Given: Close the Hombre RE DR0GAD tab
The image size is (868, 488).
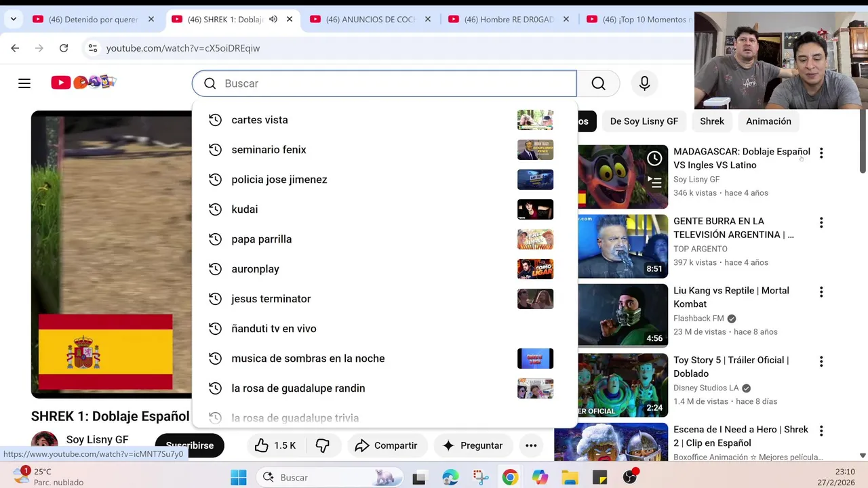Looking at the screenshot, I should (566, 20).
